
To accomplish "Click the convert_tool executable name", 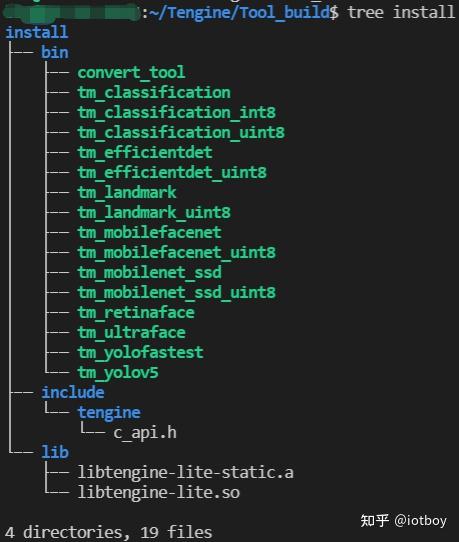I will coord(131,73).
